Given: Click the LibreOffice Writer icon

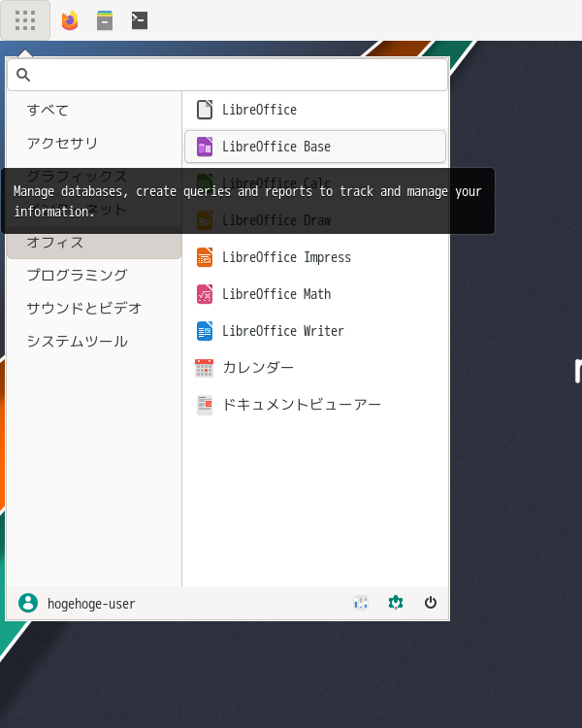Looking at the screenshot, I should tap(205, 331).
